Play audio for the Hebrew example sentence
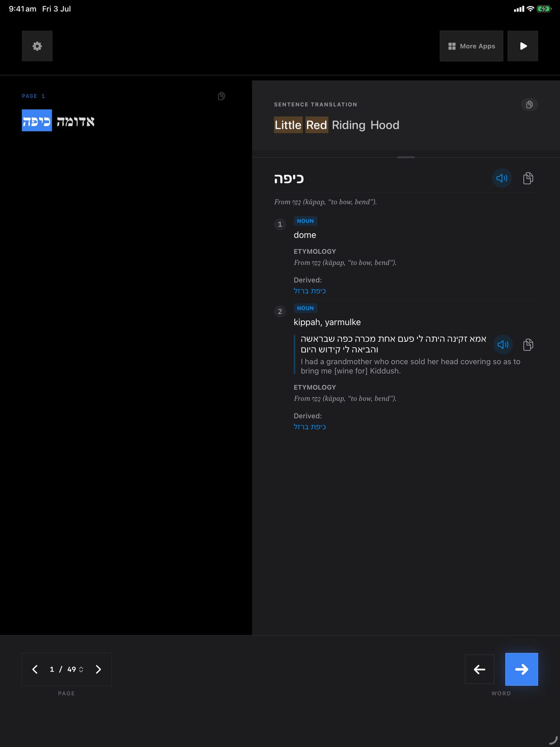Image resolution: width=560 pixels, height=747 pixels. pyautogui.click(x=503, y=344)
